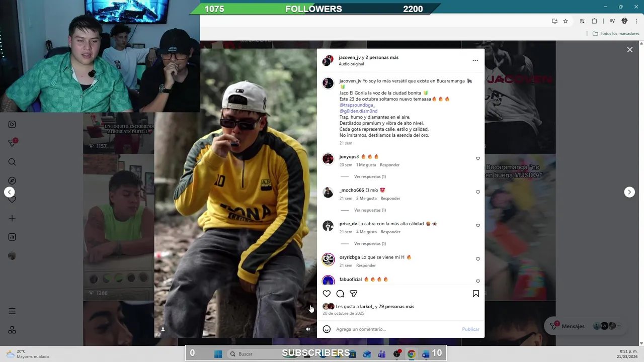644x362 pixels.
Task: Create new post with the plus icon
Action: click(x=12, y=218)
